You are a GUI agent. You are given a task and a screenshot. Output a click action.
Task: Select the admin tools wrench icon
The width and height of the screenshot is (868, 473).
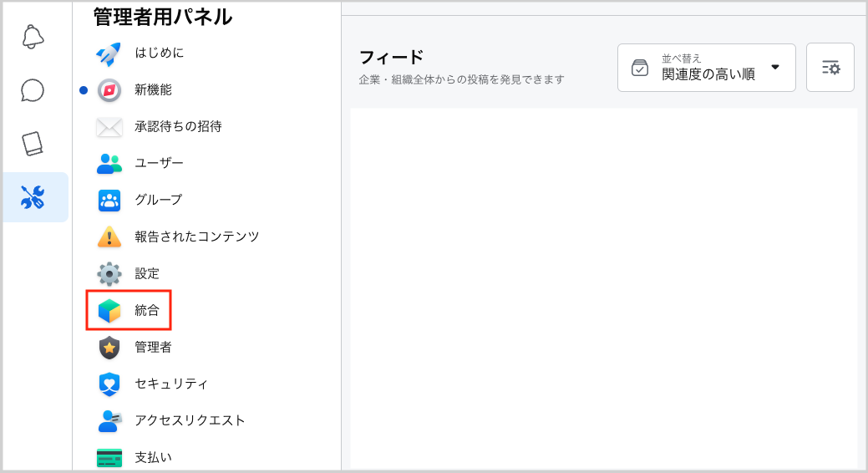pos(33,197)
